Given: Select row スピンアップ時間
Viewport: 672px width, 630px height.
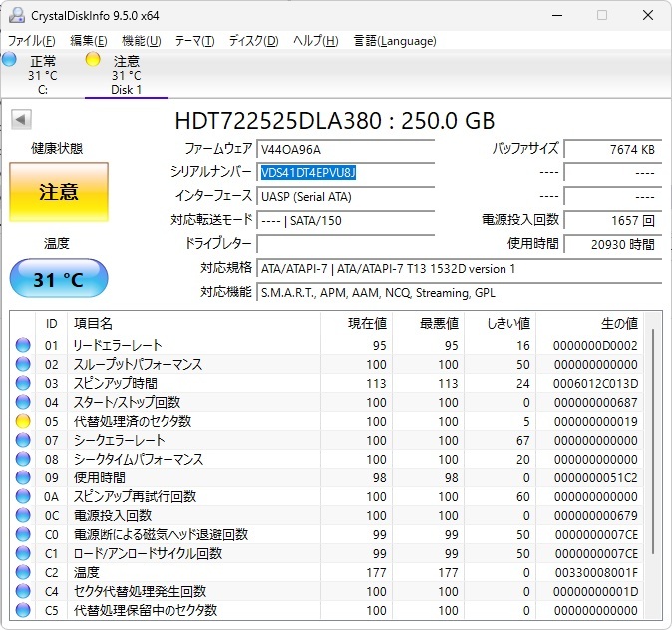Looking at the screenshot, I should click(326, 383).
